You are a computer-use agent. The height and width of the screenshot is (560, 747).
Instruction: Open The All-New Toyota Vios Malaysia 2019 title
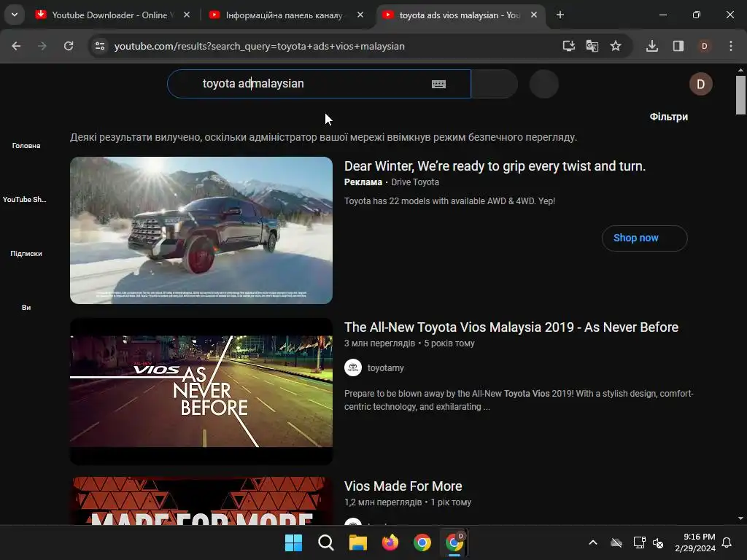click(x=511, y=327)
